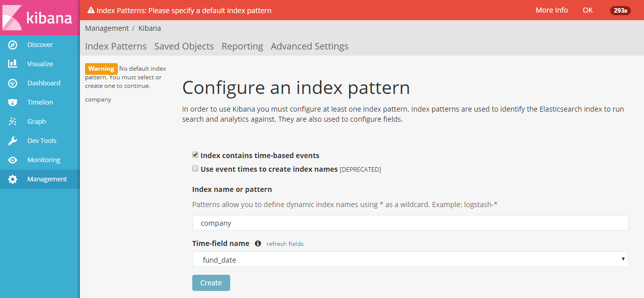Select Discover label in sidebar
Viewport: 644px width, 298px height.
point(40,45)
